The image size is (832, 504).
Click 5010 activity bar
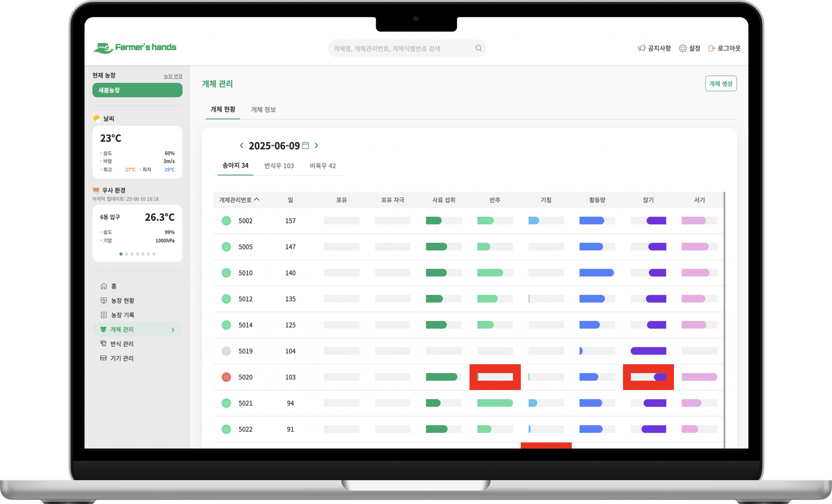click(597, 273)
